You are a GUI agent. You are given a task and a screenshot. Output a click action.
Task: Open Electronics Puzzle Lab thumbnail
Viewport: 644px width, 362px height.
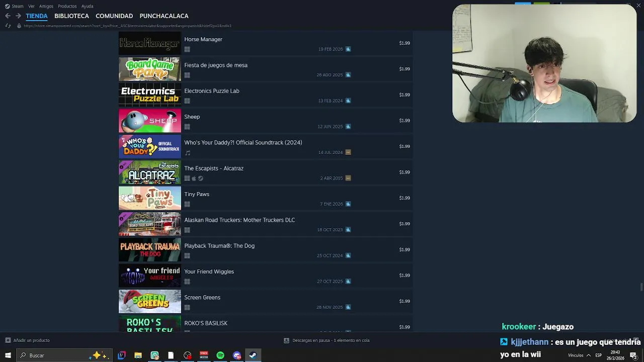(150, 95)
